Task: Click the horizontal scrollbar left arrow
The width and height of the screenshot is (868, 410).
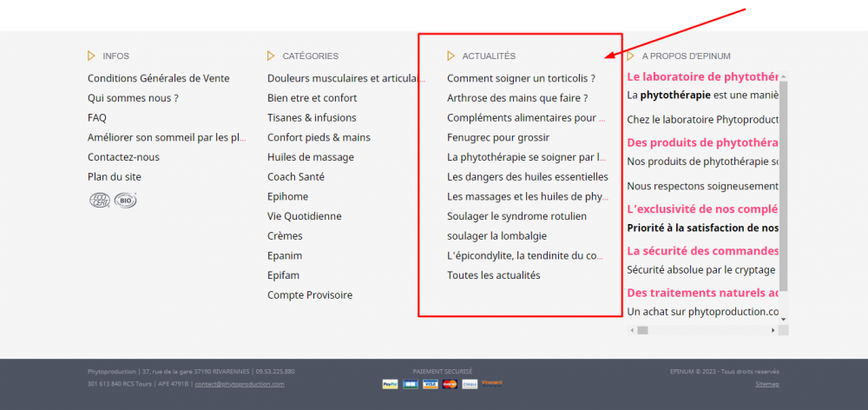Action: [x=632, y=330]
